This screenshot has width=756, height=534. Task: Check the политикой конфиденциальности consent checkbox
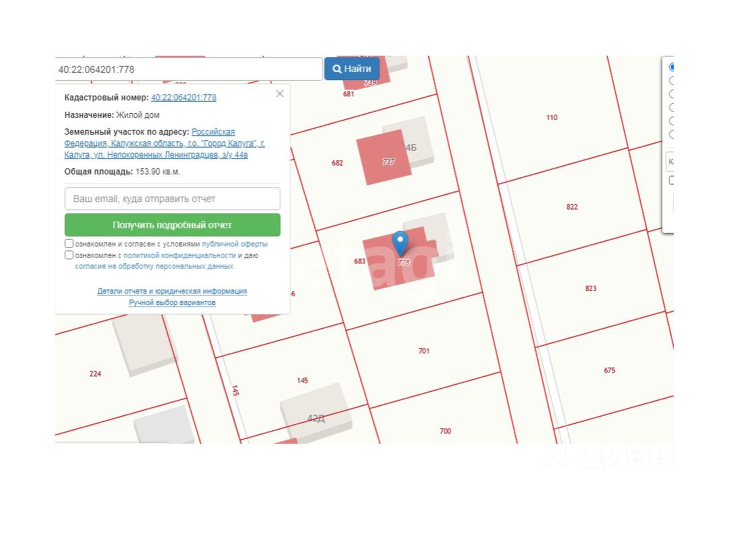tap(69, 255)
